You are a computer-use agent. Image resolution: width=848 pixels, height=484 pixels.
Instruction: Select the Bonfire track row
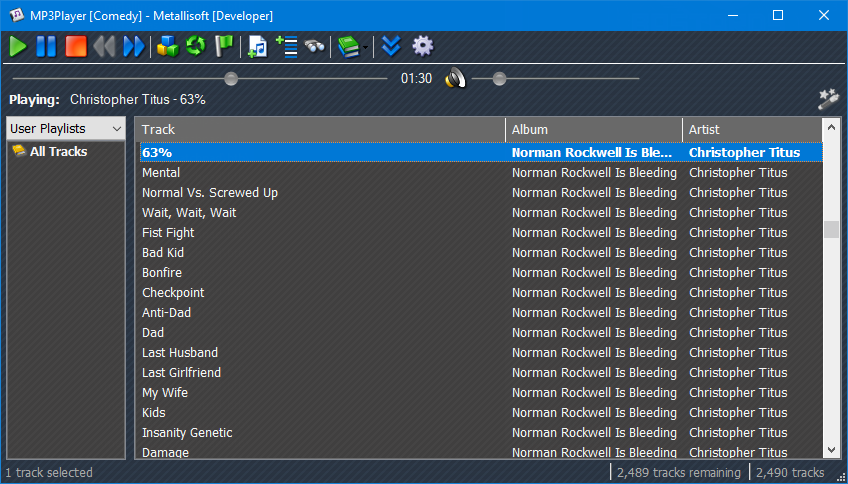point(162,272)
